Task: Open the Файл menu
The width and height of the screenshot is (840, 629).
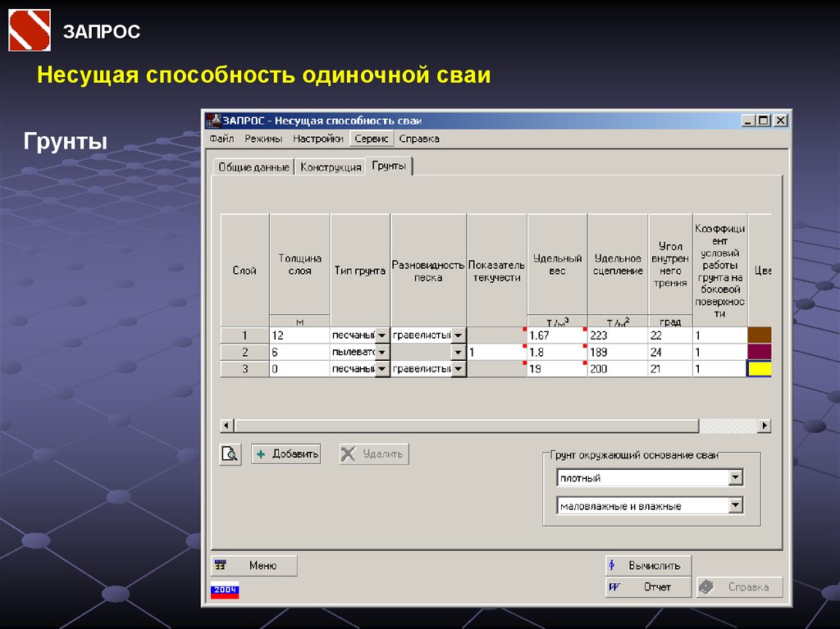Action: (x=221, y=139)
